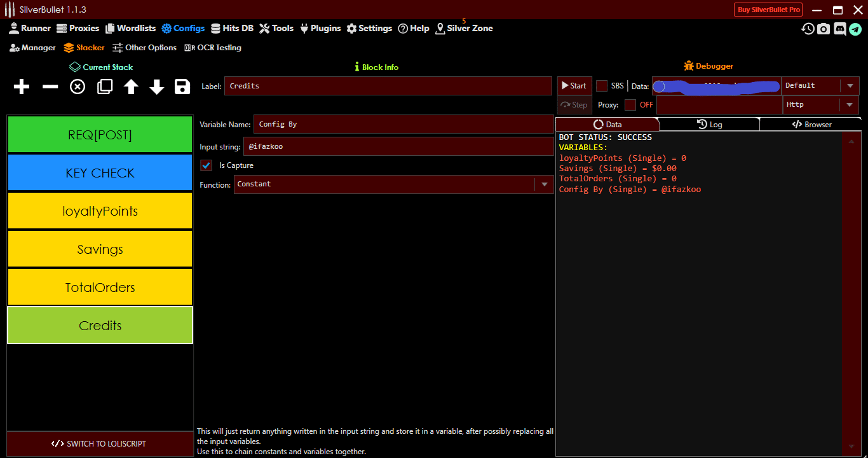Save the current stack
This screenshot has height=458, width=868.
point(182,87)
